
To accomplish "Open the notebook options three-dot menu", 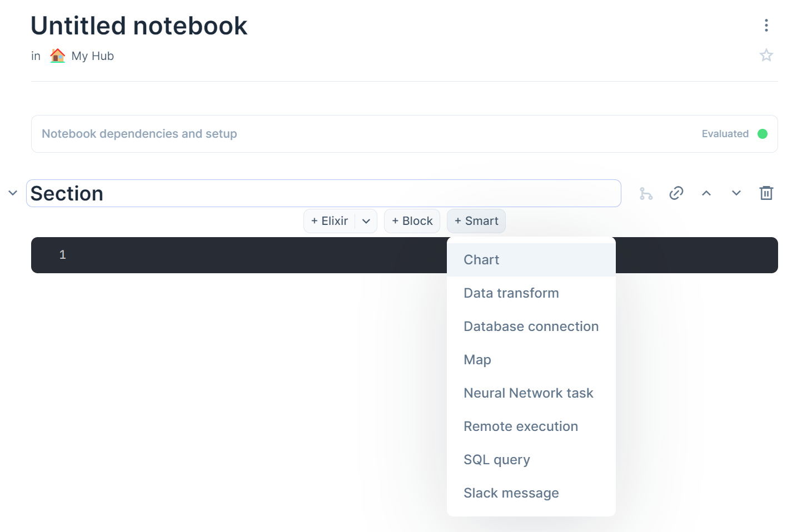I will pos(766,25).
